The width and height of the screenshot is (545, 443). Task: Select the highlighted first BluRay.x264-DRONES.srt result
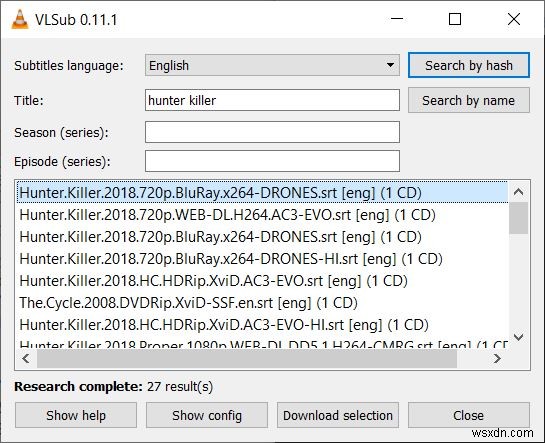(263, 192)
